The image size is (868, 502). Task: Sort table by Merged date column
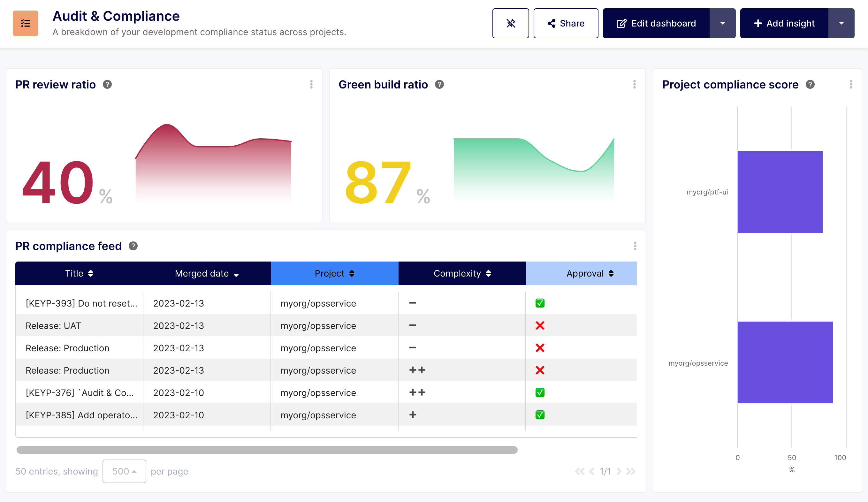207,274
